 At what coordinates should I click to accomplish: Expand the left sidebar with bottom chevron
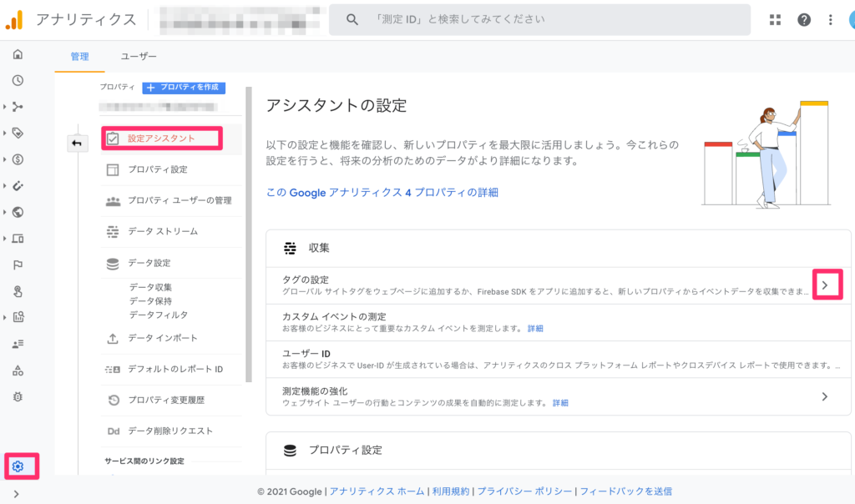18,494
